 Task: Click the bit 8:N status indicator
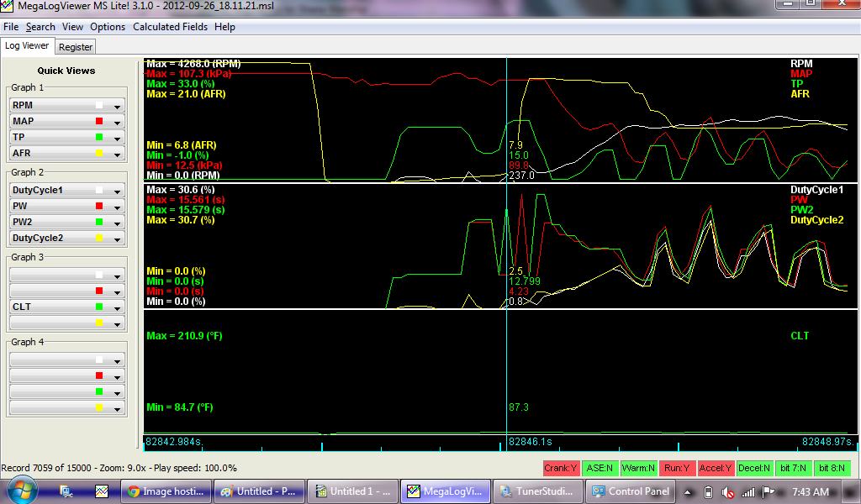832,469
